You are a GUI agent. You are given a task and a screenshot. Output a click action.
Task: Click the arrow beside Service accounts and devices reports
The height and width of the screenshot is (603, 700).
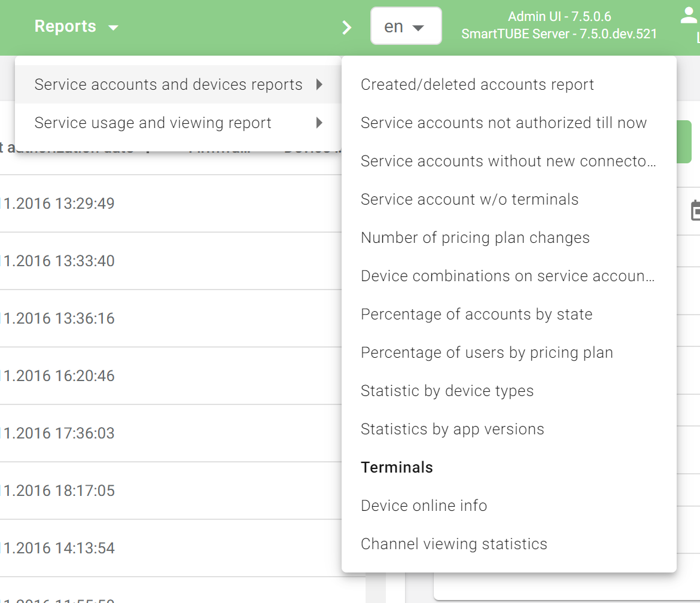[x=319, y=84]
